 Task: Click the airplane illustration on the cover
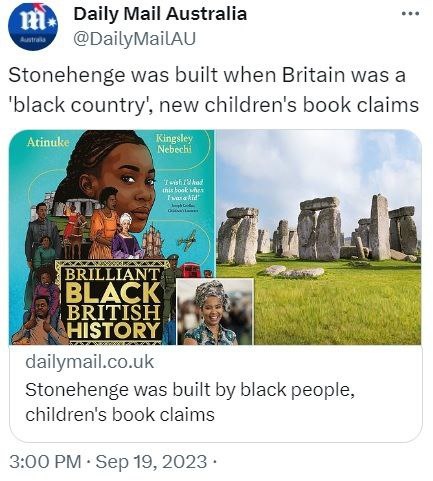click(x=188, y=240)
